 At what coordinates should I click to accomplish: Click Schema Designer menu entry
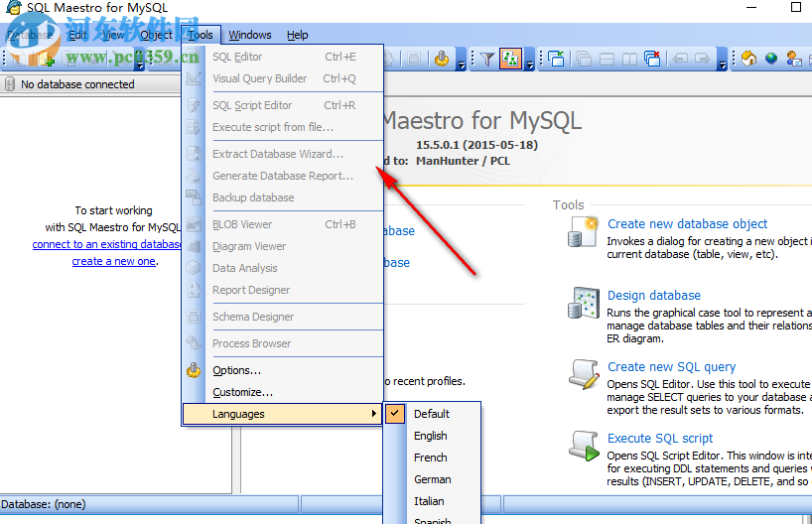pyautogui.click(x=283, y=317)
